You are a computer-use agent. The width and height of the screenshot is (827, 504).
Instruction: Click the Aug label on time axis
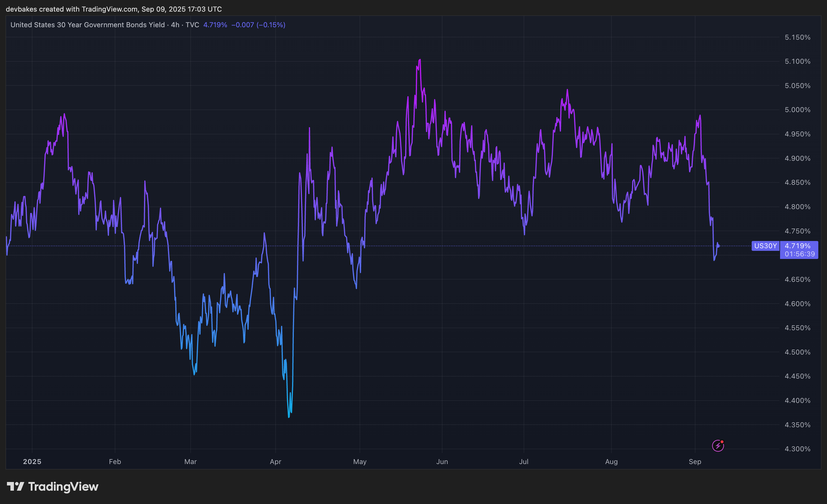point(611,461)
